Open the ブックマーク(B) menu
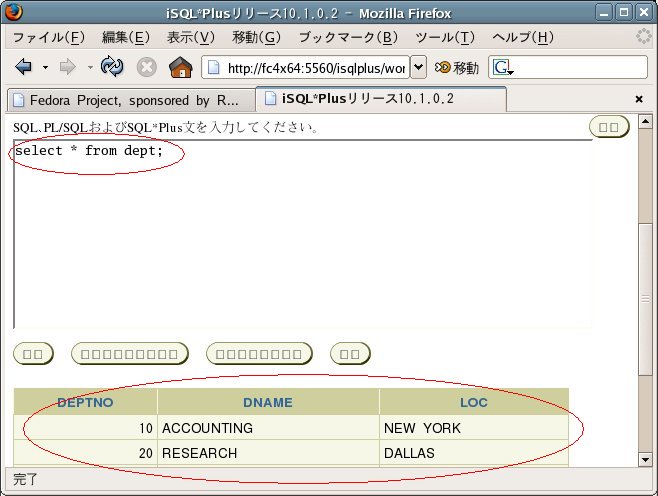 click(348, 37)
